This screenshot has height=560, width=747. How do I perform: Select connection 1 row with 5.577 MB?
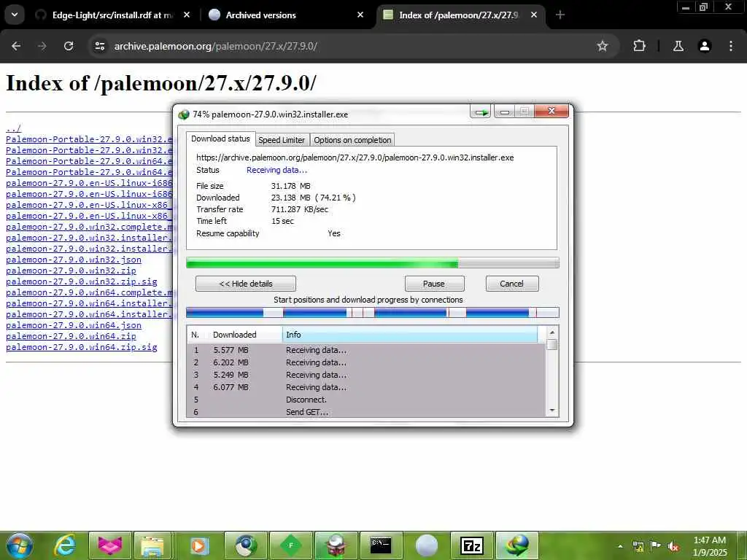click(x=367, y=350)
